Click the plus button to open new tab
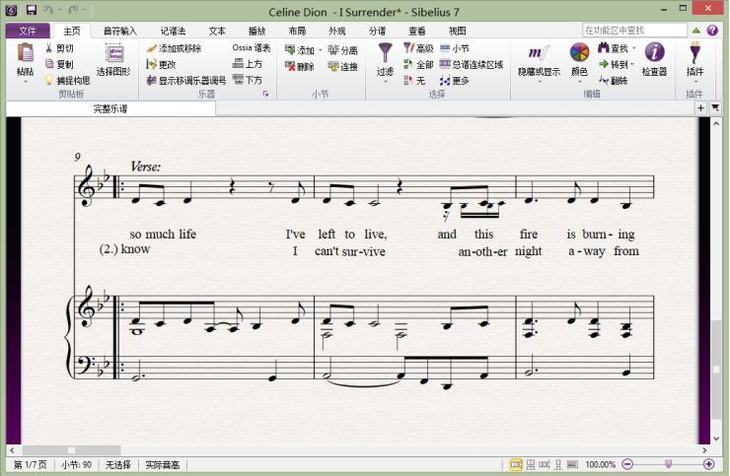The width and height of the screenshot is (730, 476). pyautogui.click(x=701, y=108)
